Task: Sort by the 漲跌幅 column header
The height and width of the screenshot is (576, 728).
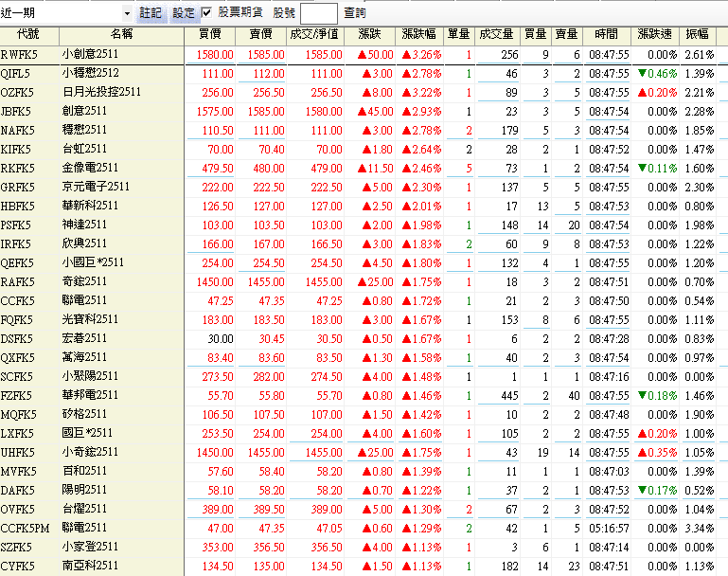Action: coord(421,34)
